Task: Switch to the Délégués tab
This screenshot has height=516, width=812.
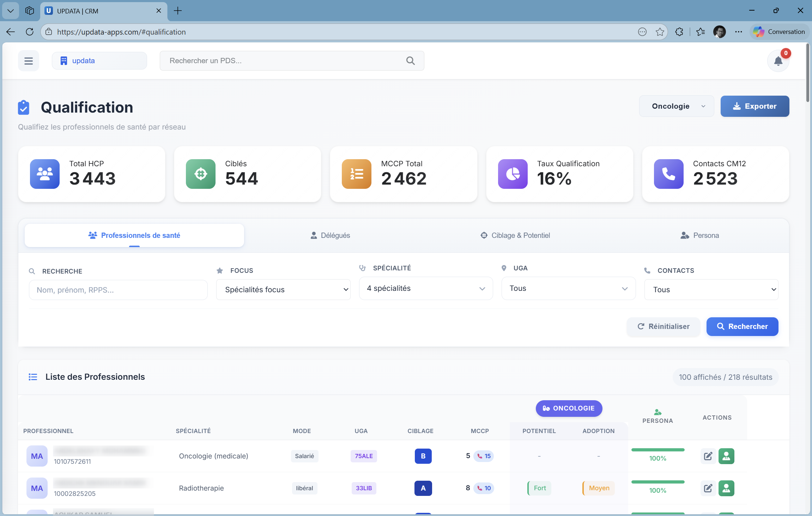Action: (x=330, y=235)
